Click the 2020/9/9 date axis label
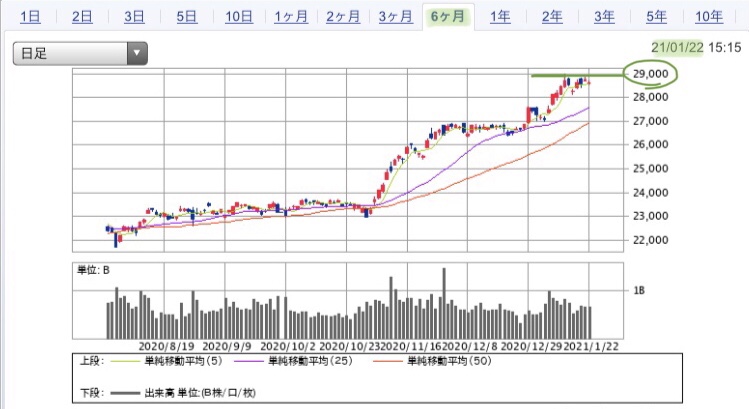This screenshot has width=749, height=409. [x=226, y=346]
